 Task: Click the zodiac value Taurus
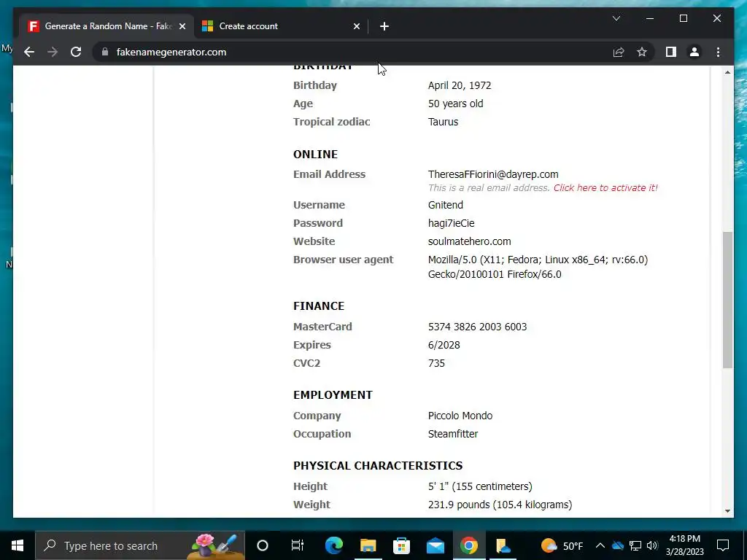(x=443, y=122)
